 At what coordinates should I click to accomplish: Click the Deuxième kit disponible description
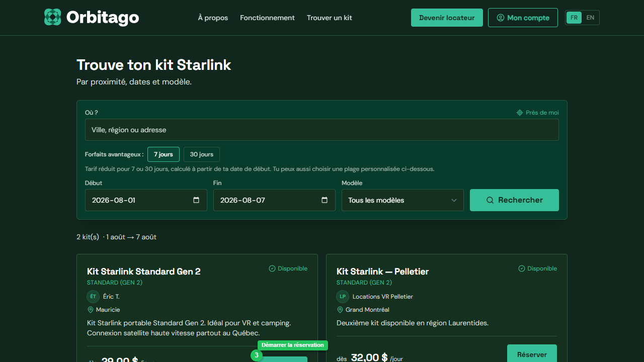click(413, 323)
